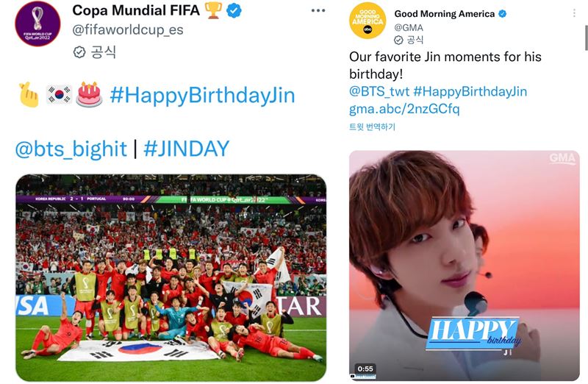Click the verified badge beside Good Morning America
Image resolution: width=588 pixels, height=384 pixels.
coord(502,14)
